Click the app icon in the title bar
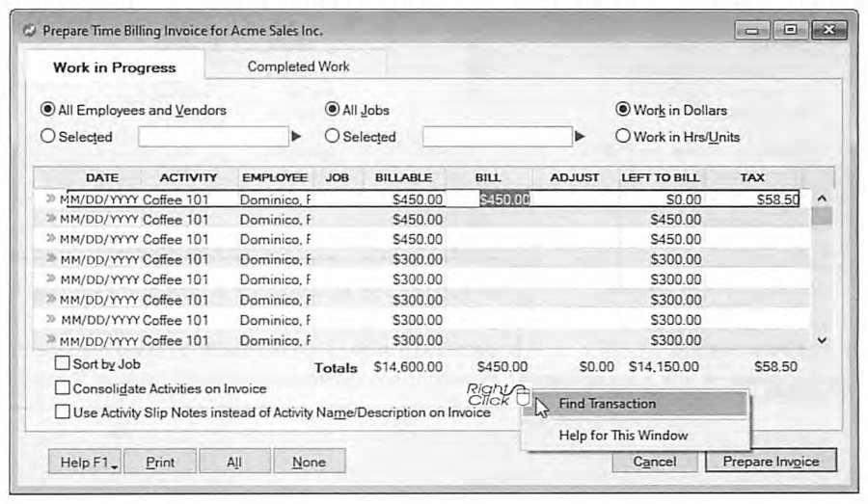Viewport: 868px width, 504px height. point(29,31)
